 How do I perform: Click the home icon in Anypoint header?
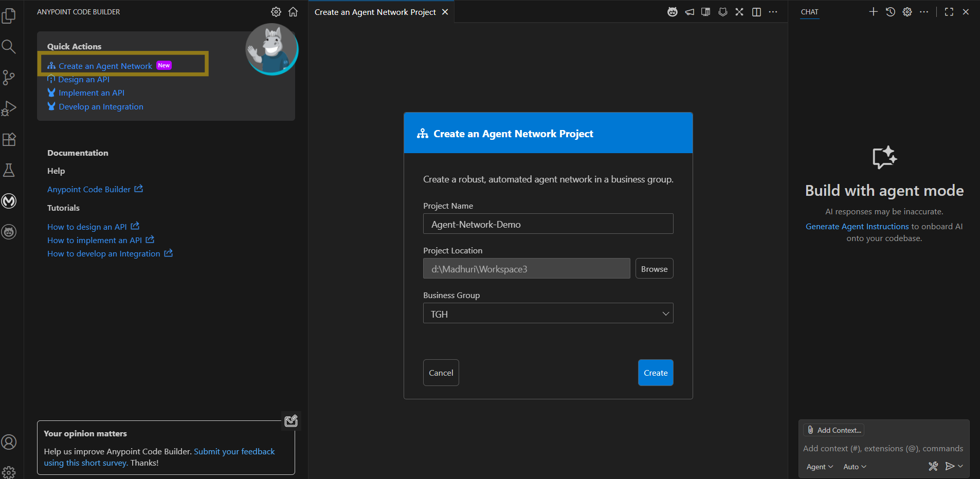293,12
